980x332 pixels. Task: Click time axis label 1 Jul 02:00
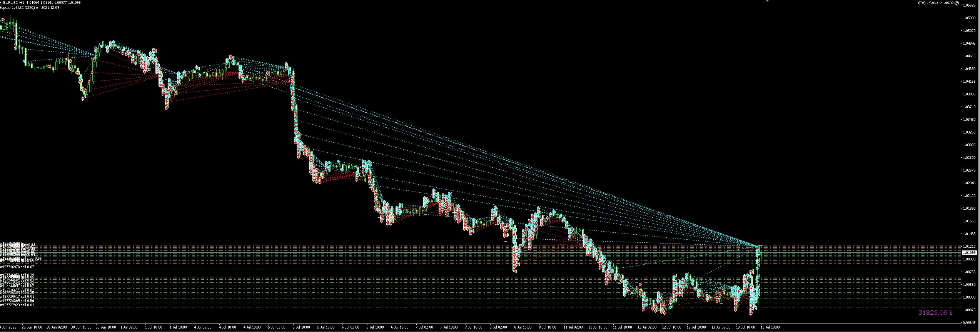(x=129, y=327)
